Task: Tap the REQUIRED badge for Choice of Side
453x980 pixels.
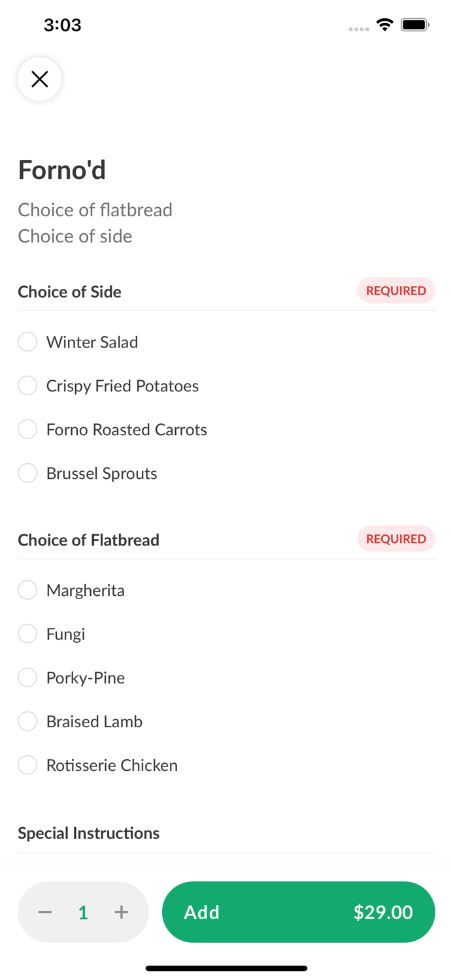Action: pyautogui.click(x=396, y=291)
